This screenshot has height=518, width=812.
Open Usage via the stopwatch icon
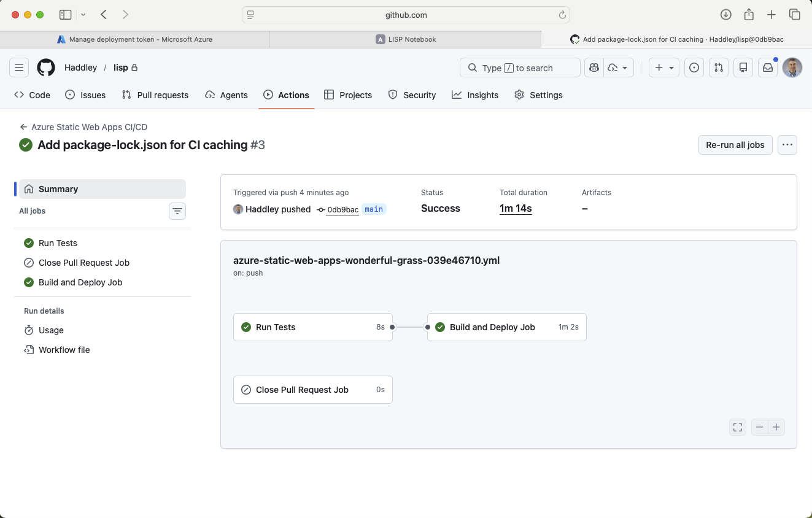click(x=29, y=330)
